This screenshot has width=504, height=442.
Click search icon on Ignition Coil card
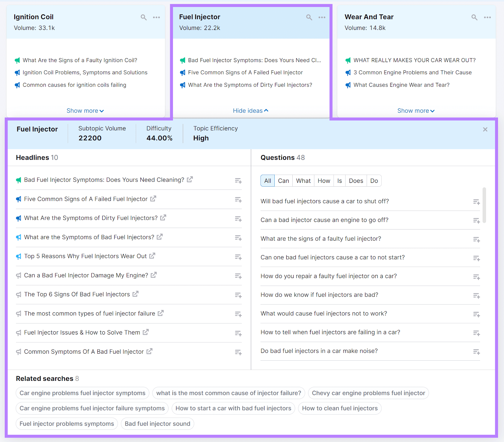tap(144, 17)
